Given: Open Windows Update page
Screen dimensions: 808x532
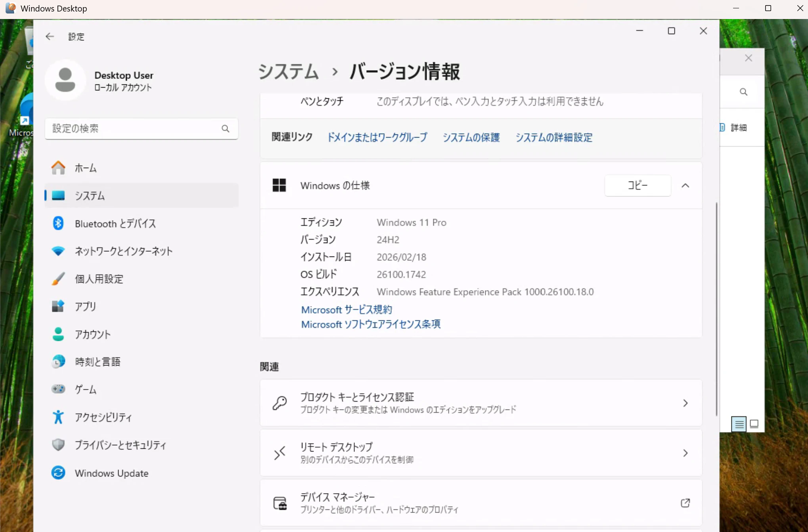Looking at the screenshot, I should 142,473.
